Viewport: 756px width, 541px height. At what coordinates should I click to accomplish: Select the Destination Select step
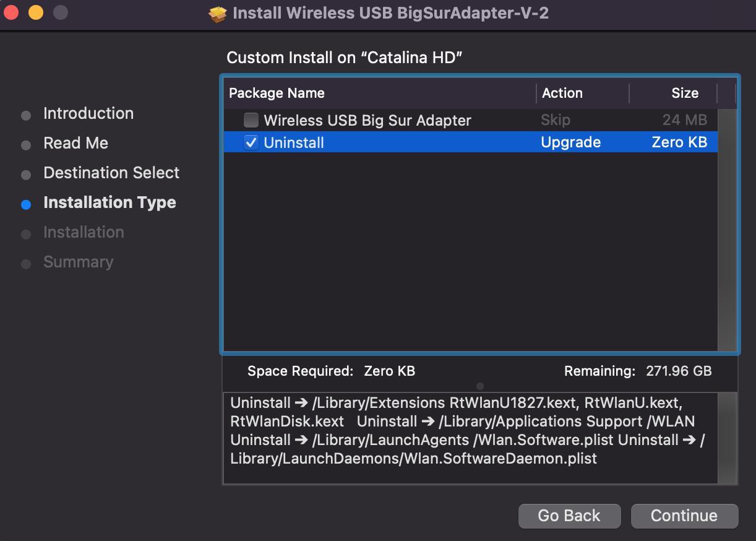pos(111,173)
